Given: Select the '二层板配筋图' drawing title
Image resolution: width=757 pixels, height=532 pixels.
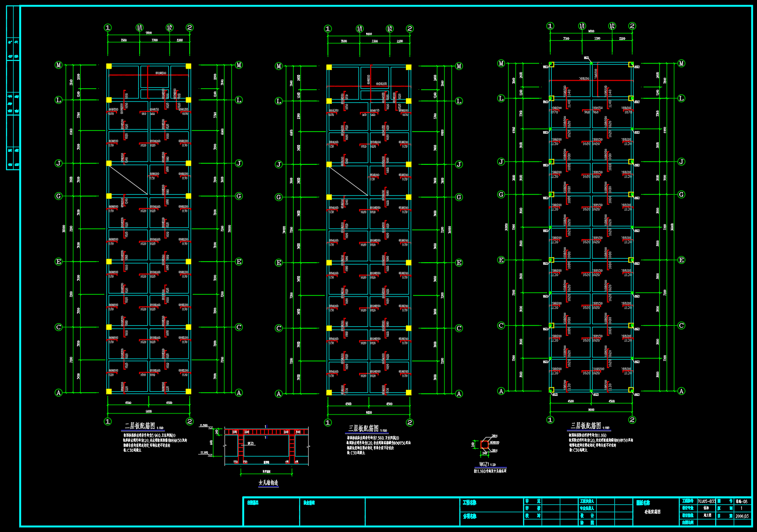Looking at the screenshot, I should pos(140,426).
